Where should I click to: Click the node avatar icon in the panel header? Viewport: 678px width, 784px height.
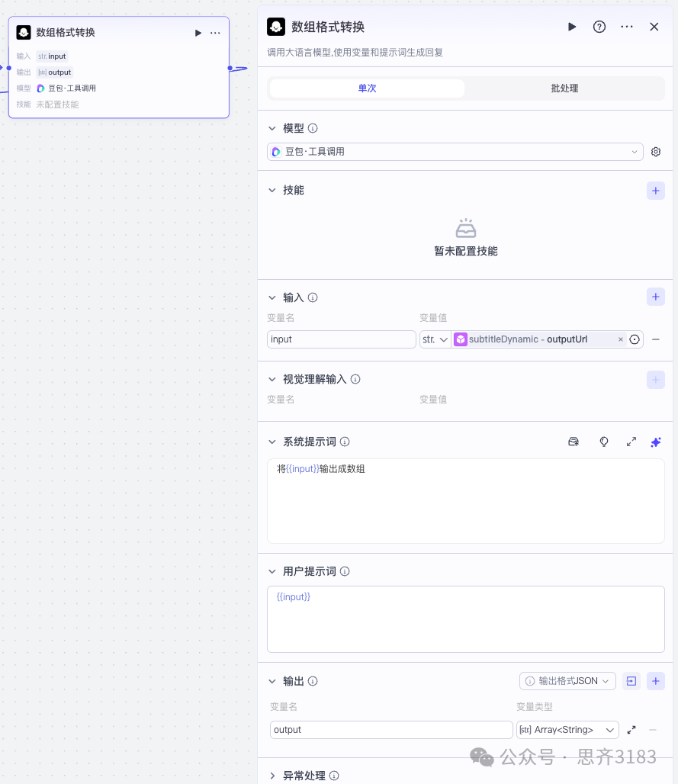[276, 27]
